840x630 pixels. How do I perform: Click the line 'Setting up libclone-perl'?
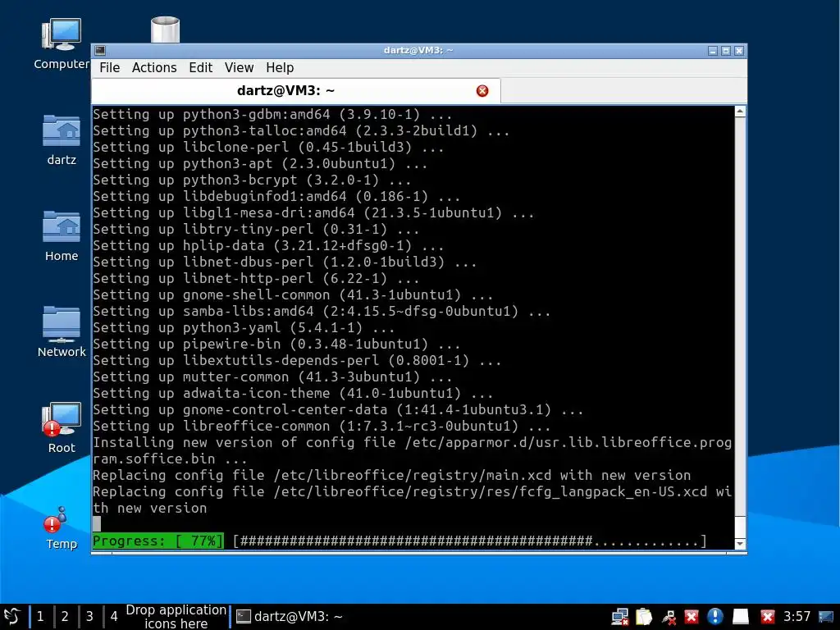tap(268, 148)
